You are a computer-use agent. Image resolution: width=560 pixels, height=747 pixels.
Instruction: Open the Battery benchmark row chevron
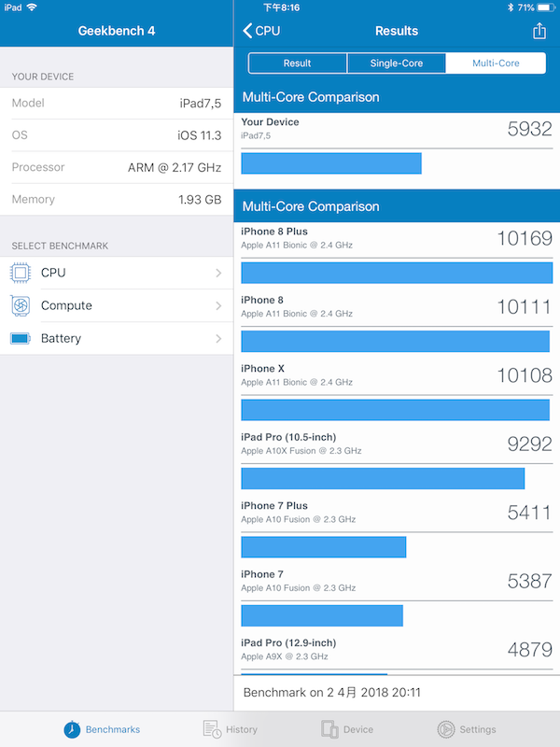(x=218, y=339)
